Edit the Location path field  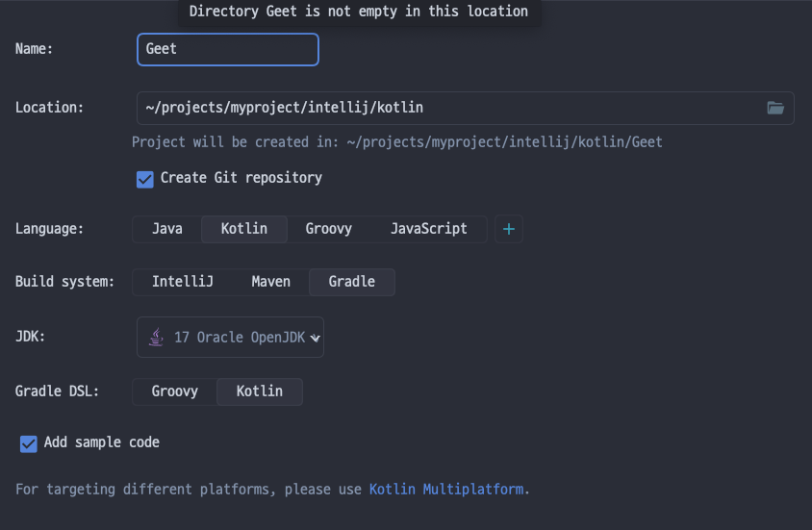tap(465, 108)
